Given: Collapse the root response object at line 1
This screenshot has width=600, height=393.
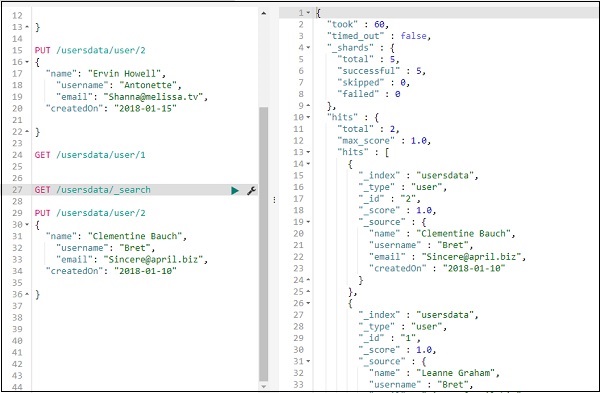Looking at the screenshot, I should click(x=308, y=13).
